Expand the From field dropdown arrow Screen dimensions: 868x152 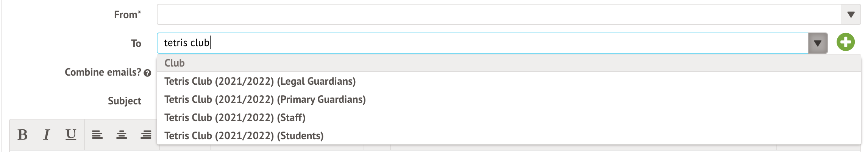[851, 15]
